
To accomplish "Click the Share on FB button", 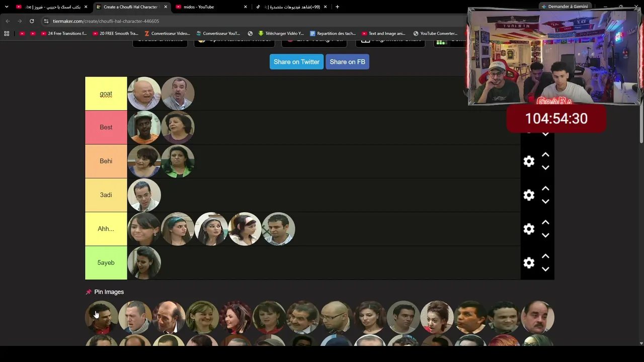I will point(347,62).
